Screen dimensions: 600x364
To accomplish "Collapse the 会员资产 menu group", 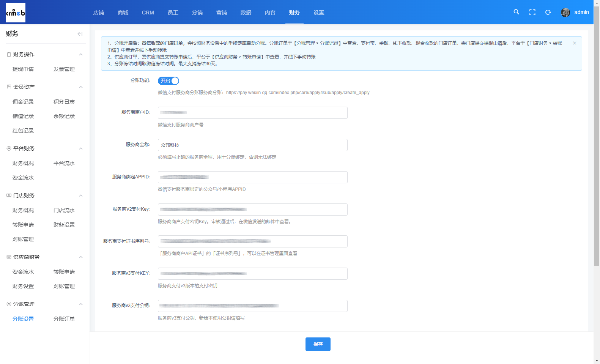I will tap(80, 87).
